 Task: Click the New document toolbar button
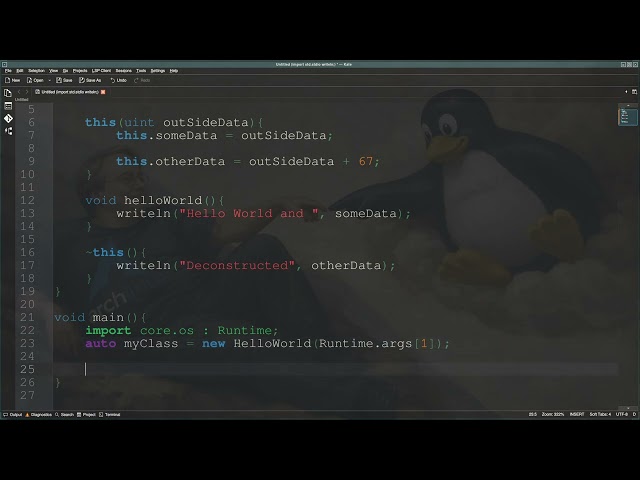(x=13, y=80)
